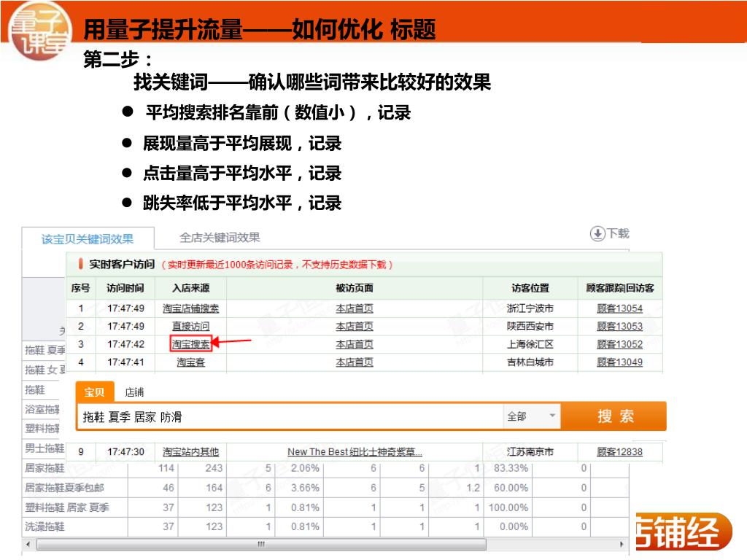Open 淘宝站内其他 source link

pyautogui.click(x=190, y=452)
